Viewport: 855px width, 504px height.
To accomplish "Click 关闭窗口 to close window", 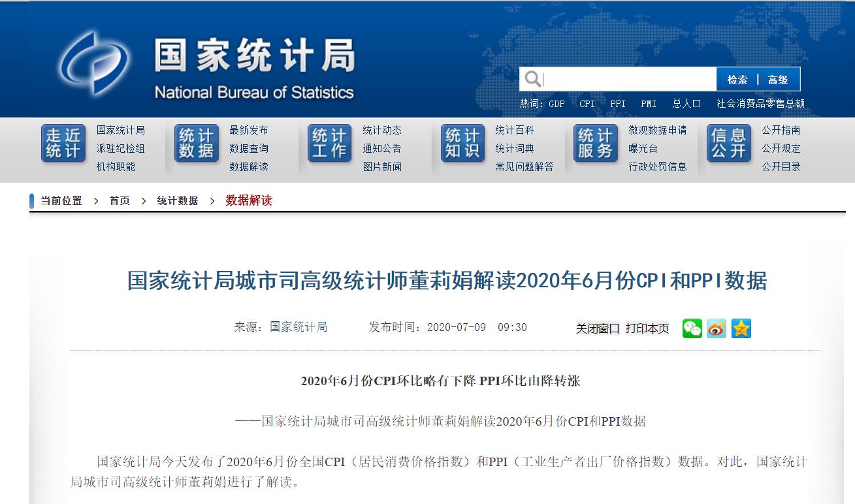I will coord(597,328).
